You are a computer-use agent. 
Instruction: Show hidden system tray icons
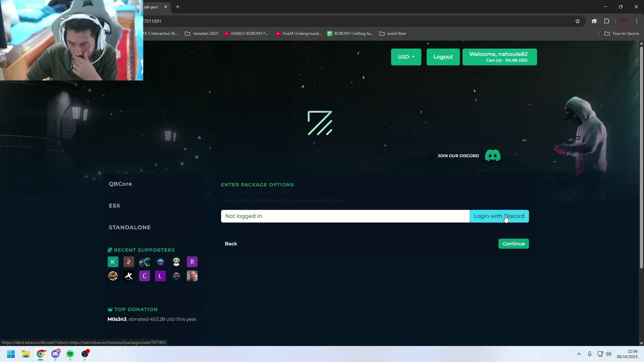point(579,354)
